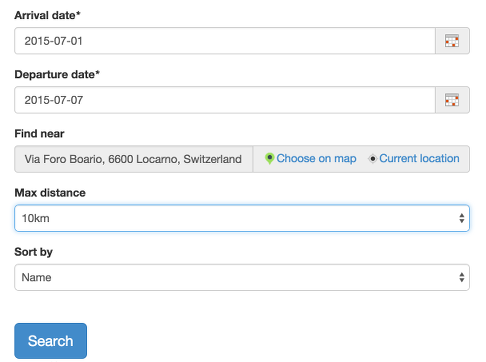Viewport: 486px width, 362px height.
Task: Select the 2015-07-07 date text
Action: [x=54, y=100]
